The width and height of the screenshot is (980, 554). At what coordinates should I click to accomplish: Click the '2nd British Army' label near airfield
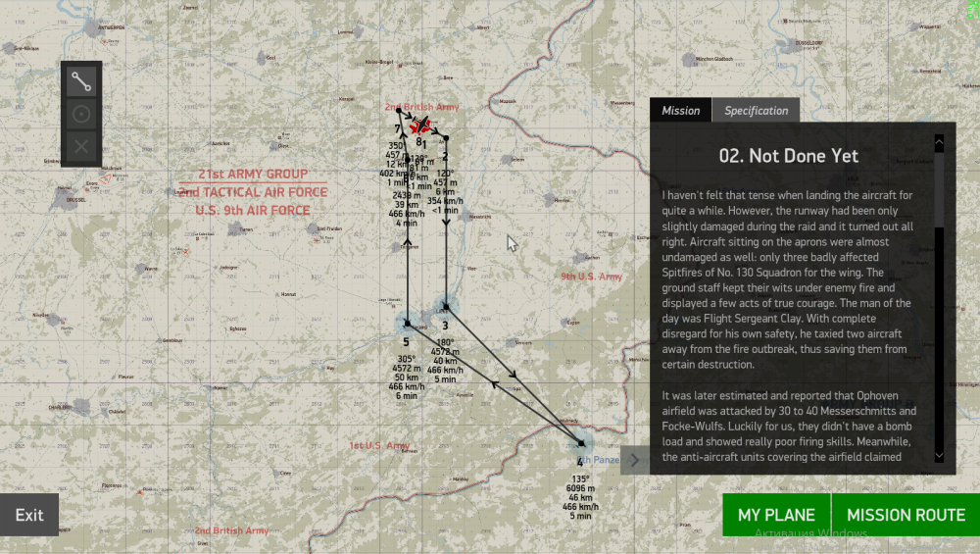[x=421, y=107]
